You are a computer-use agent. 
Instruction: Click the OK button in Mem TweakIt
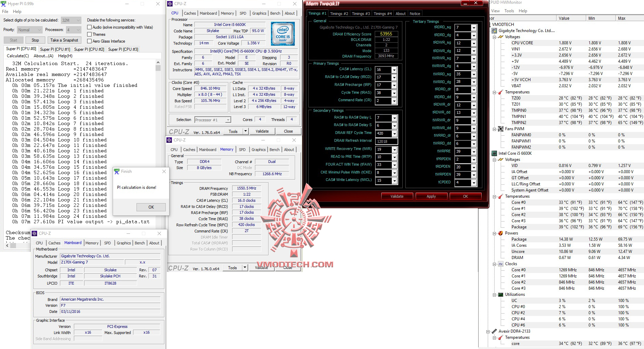tap(466, 196)
